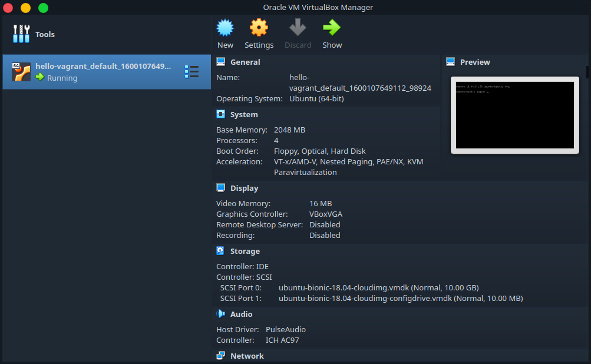Click the SCSI Port 0 label
The height and width of the screenshot is (364, 591).
(240, 287)
